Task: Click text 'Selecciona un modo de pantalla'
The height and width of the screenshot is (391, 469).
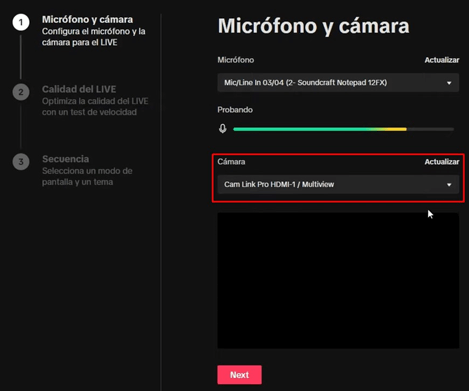Action: click(87, 176)
